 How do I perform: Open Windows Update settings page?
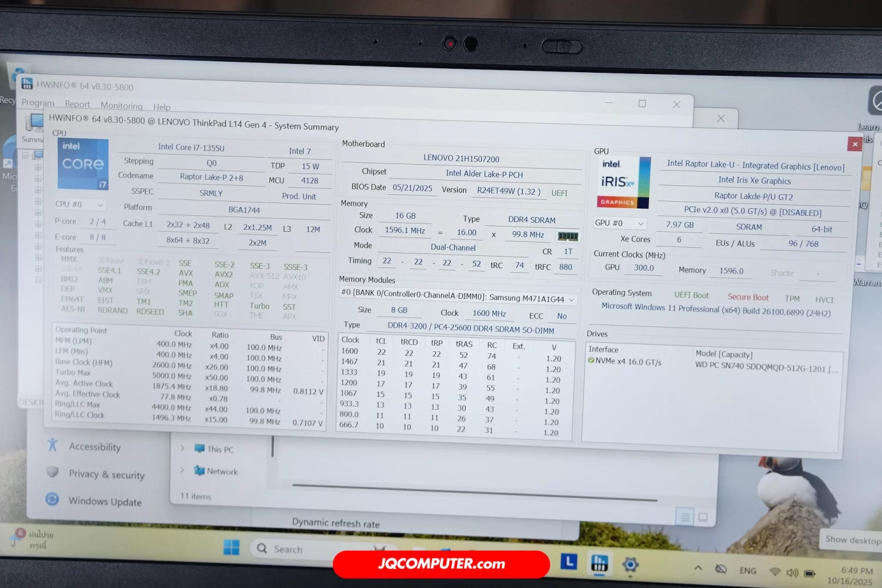tap(105, 502)
